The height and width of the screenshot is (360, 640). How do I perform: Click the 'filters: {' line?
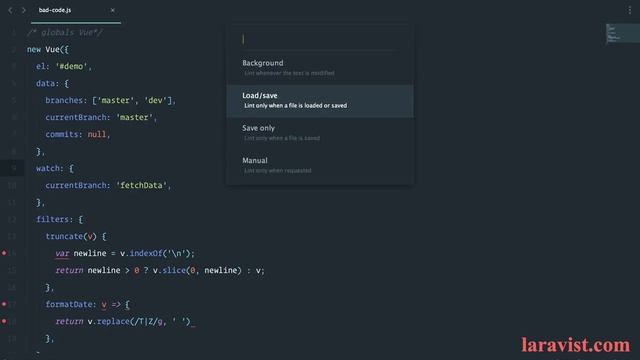tap(60, 219)
